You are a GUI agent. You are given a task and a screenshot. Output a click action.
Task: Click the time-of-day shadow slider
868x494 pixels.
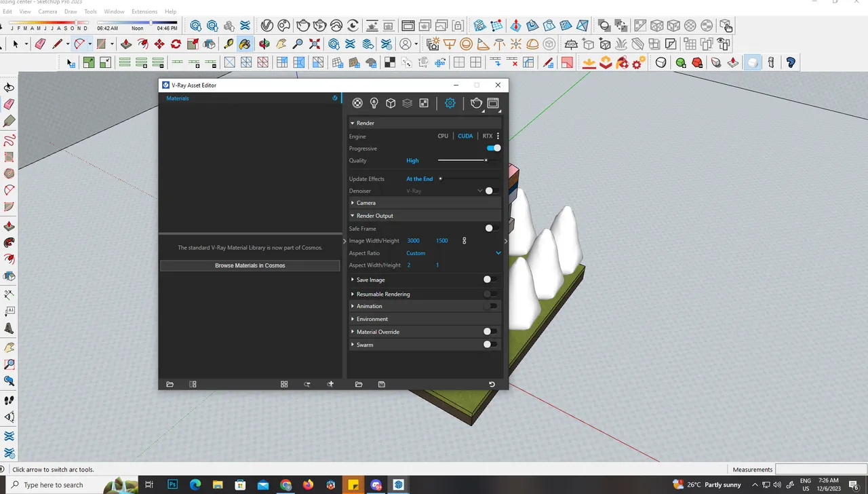click(x=138, y=23)
